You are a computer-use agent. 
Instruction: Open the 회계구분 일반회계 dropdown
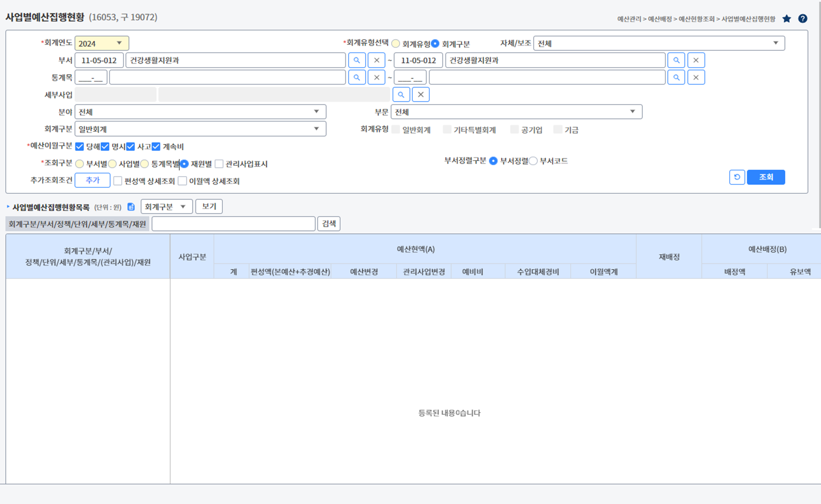(x=200, y=129)
